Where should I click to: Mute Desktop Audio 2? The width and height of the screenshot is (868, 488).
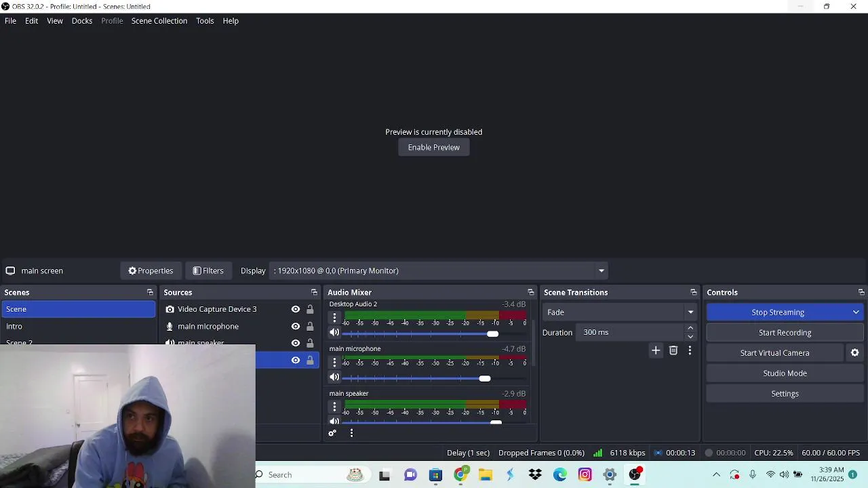[334, 333]
